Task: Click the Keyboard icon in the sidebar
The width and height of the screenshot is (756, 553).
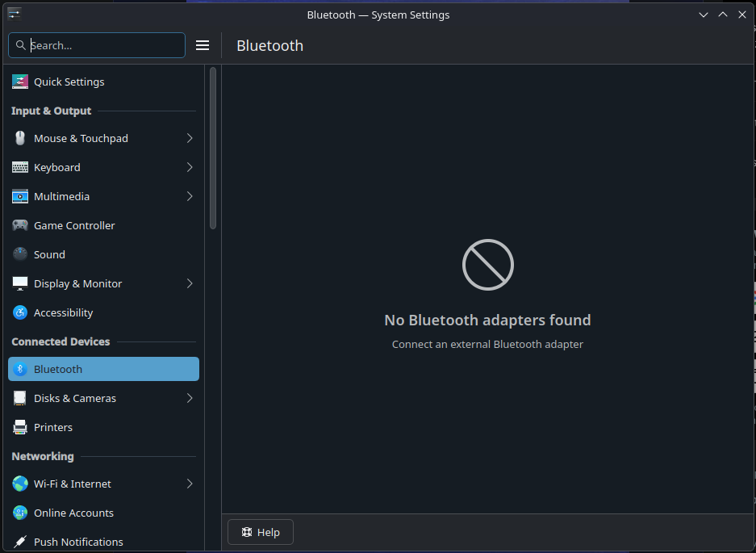Action: pos(20,167)
